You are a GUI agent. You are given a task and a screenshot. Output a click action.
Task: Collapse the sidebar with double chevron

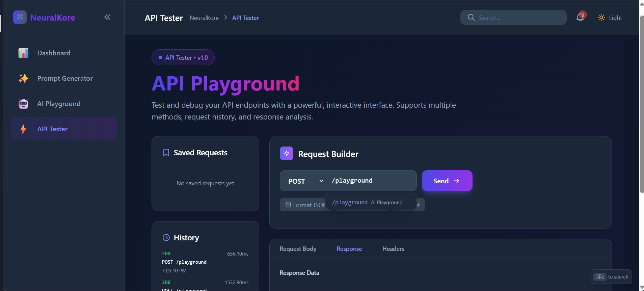(x=107, y=17)
